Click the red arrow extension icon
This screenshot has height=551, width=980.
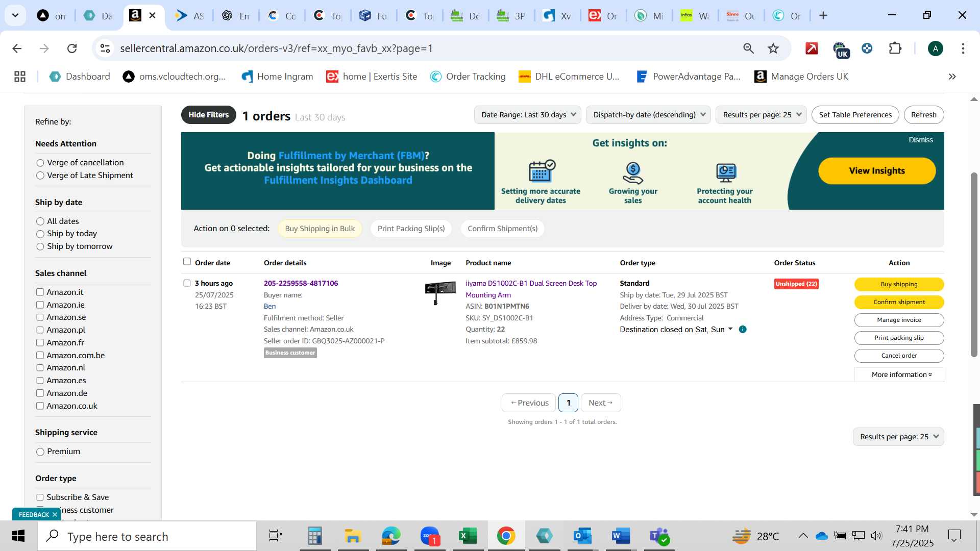click(812, 48)
